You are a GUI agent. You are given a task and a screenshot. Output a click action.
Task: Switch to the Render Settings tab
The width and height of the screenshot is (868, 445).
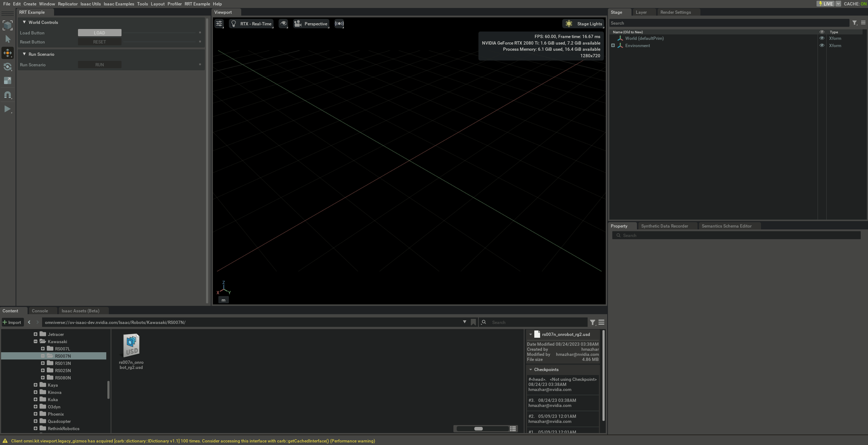[x=675, y=12]
